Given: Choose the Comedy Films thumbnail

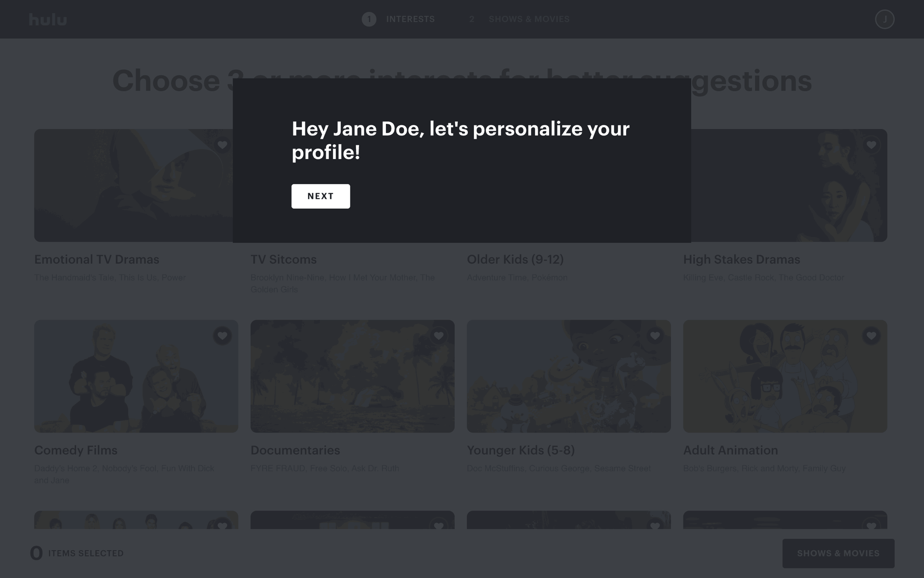Looking at the screenshot, I should [x=136, y=376].
